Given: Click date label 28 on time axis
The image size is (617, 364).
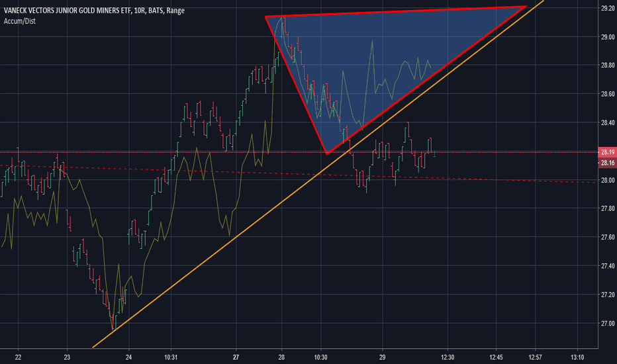Looking at the screenshot, I should tap(281, 357).
